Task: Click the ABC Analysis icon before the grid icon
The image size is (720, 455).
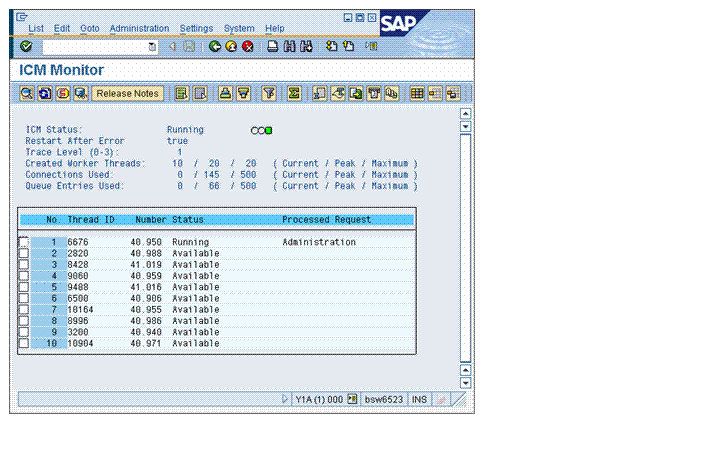Action: (x=392, y=94)
